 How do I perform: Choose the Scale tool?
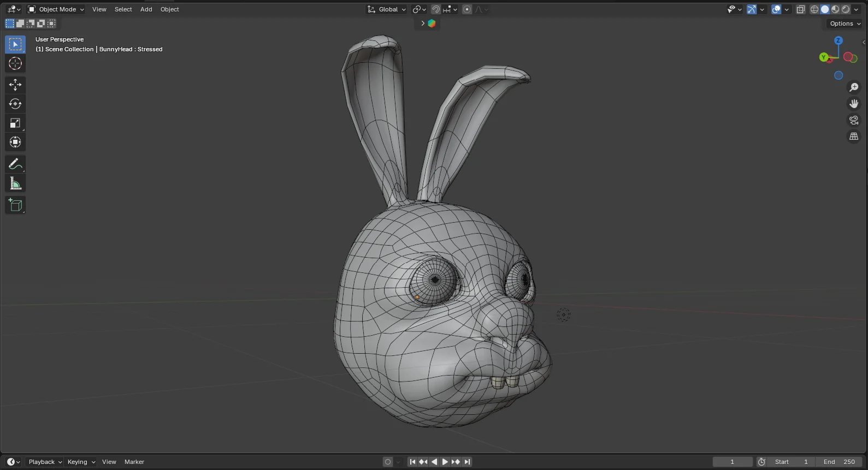click(15, 123)
